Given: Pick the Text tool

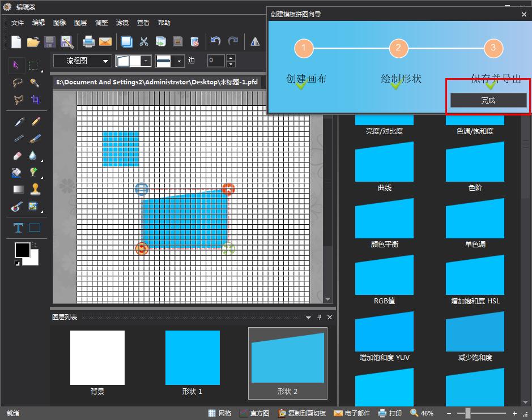Looking at the screenshot, I should pos(18,228).
